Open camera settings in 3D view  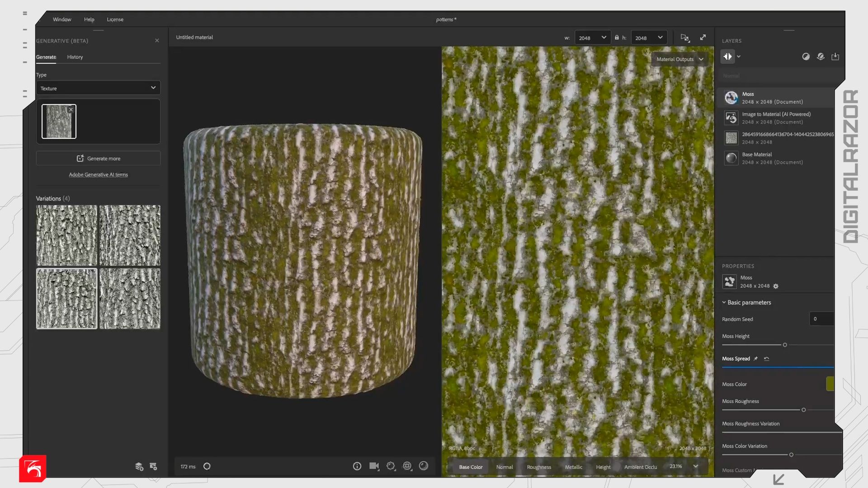374,466
